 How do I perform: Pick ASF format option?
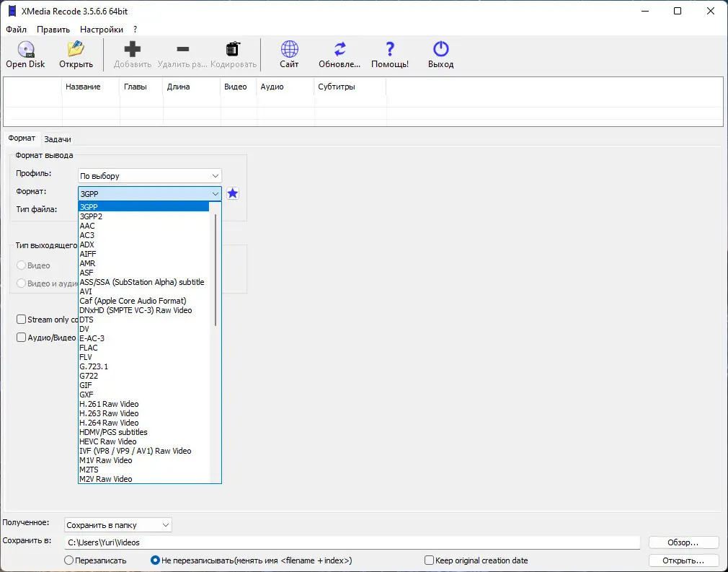pyautogui.click(x=144, y=273)
